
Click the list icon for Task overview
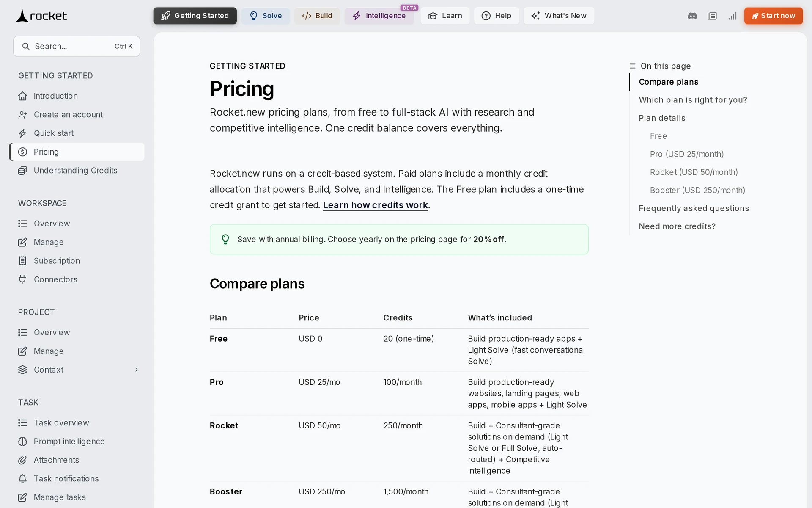(22, 423)
